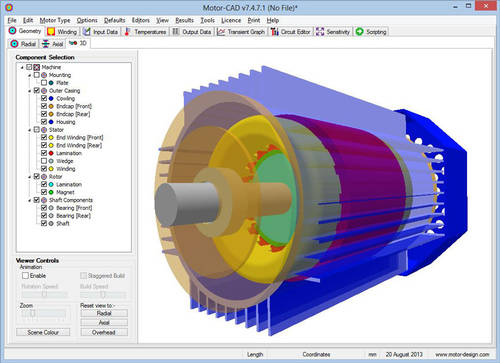Click the Geometry tab target icon
The width and height of the screenshot is (500, 363).
point(12,31)
